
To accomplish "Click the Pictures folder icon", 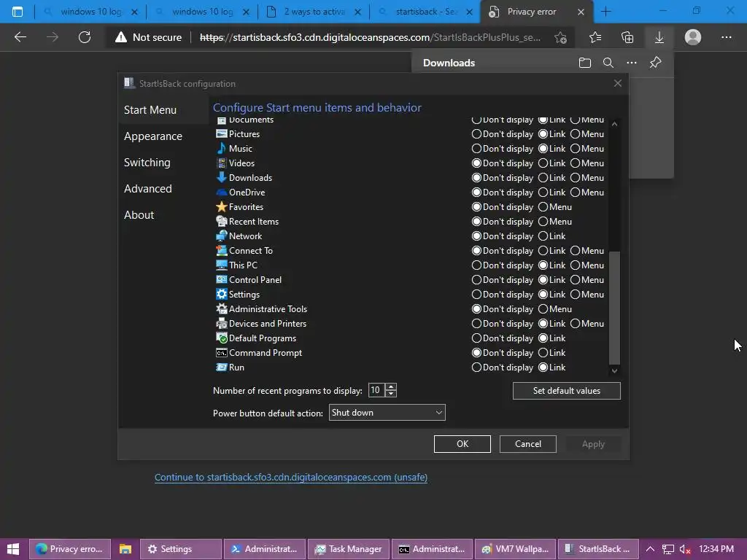I will click(x=222, y=134).
